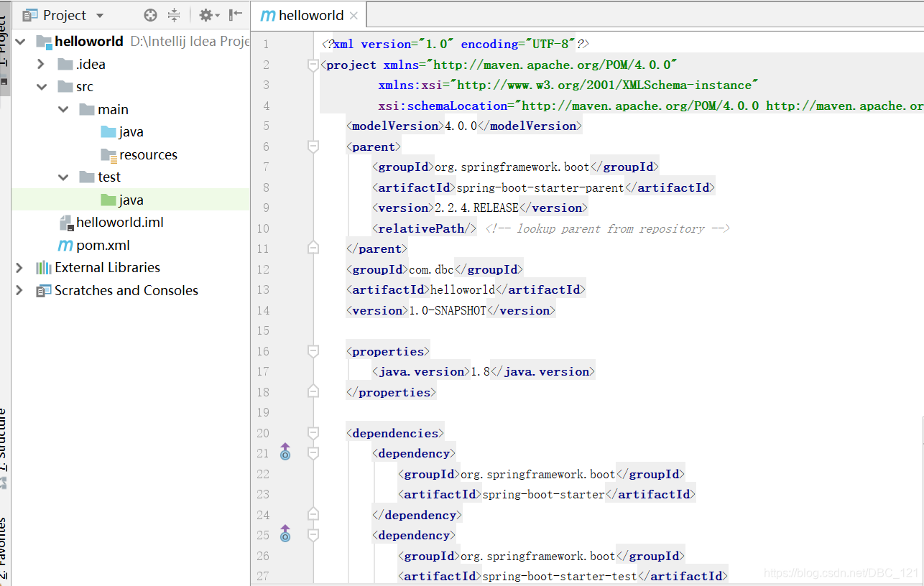Image resolution: width=924 pixels, height=586 pixels.
Task: Open helloworld.iml file
Action: pos(120,223)
